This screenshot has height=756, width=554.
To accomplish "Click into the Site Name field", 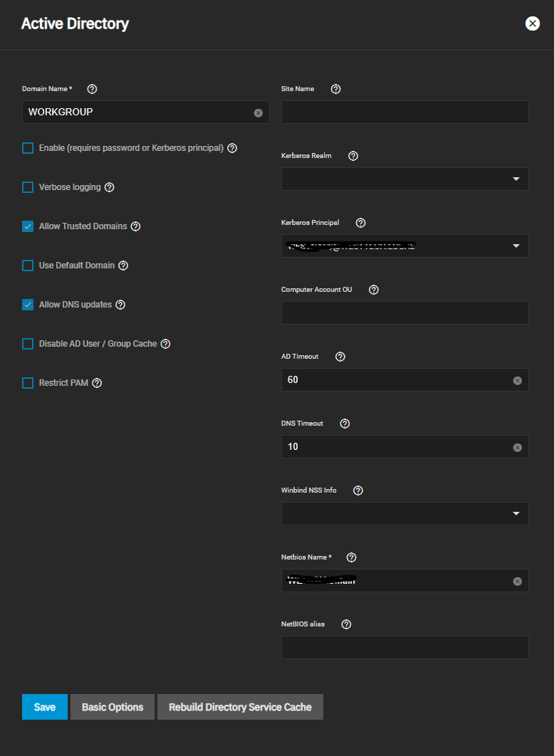I will [405, 112].
